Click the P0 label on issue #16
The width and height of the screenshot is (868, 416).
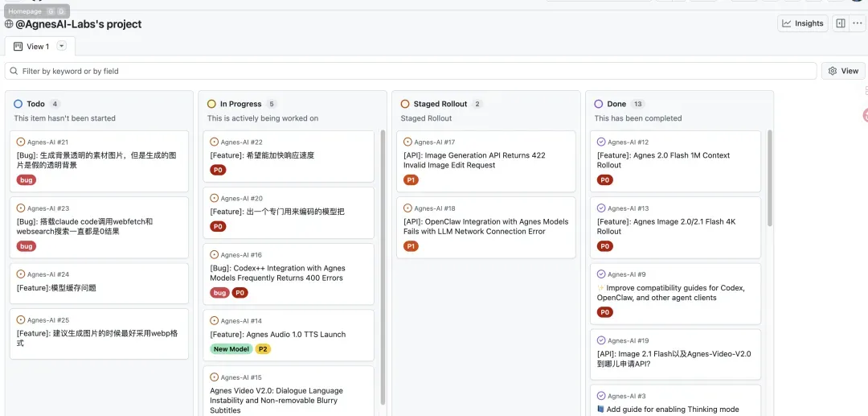tap(240, 292)
